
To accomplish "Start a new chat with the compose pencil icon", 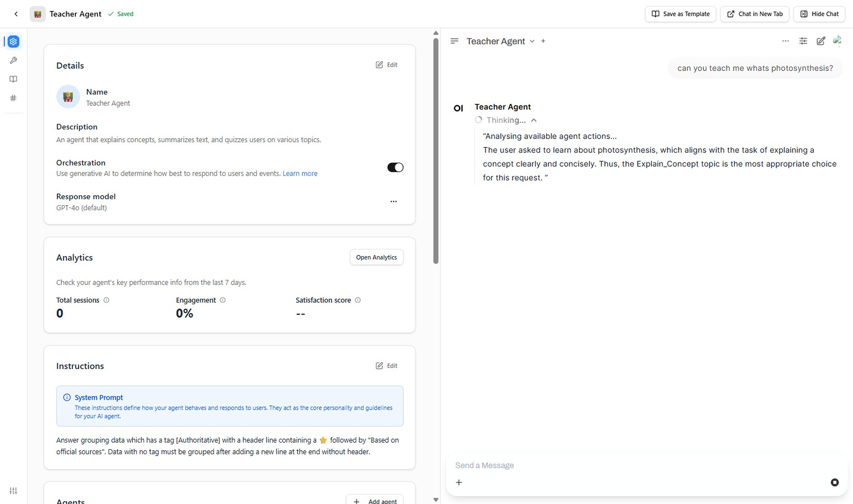I will pos(821,41).
